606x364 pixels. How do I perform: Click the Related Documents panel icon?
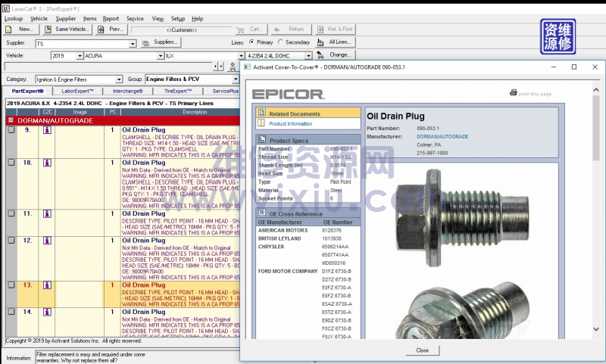click(262, 113)
